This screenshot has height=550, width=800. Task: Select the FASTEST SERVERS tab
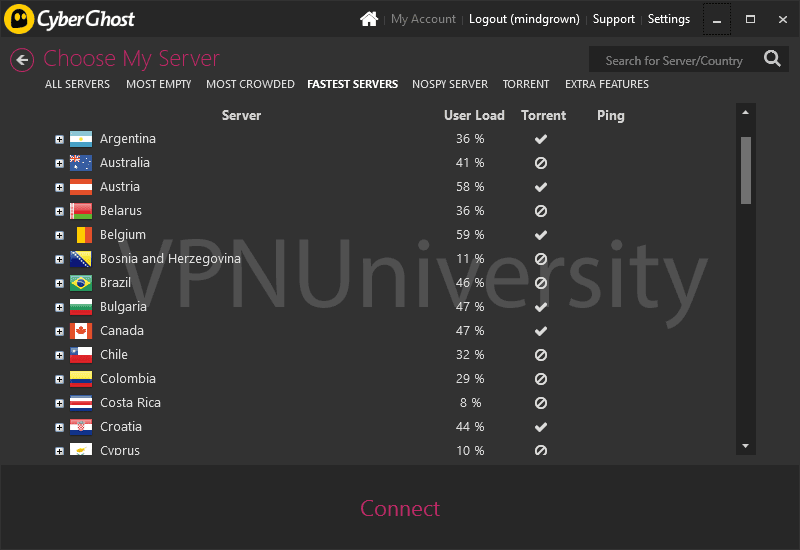(x=353, y=84)
